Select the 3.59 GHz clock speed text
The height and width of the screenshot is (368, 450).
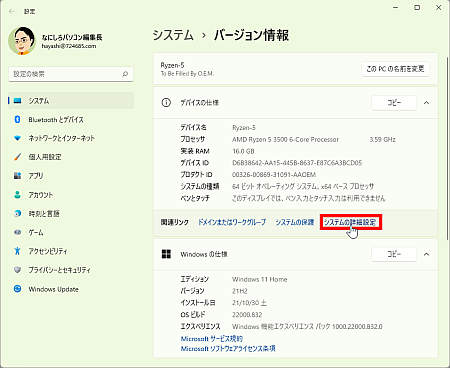(382, 139)
